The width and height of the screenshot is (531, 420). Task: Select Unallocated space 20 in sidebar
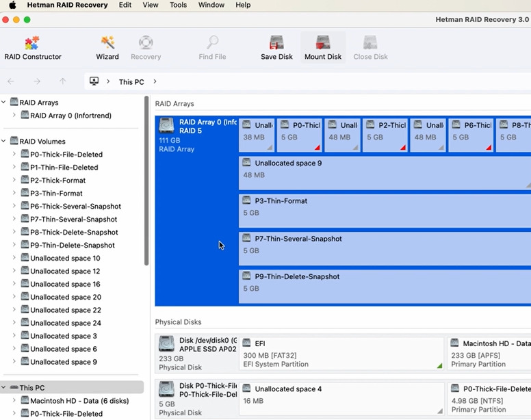point(66,297)
